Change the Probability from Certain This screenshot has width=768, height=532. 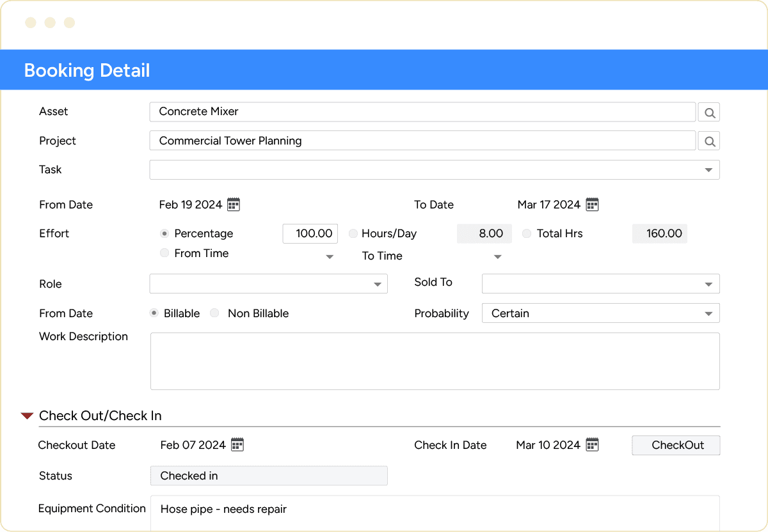[x=708, y=313]
